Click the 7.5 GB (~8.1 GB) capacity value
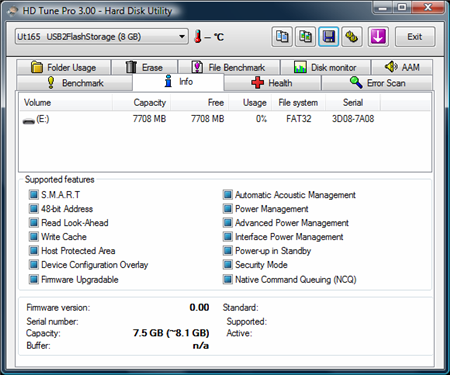Screen dimensions: 450x375 point(171,333)
